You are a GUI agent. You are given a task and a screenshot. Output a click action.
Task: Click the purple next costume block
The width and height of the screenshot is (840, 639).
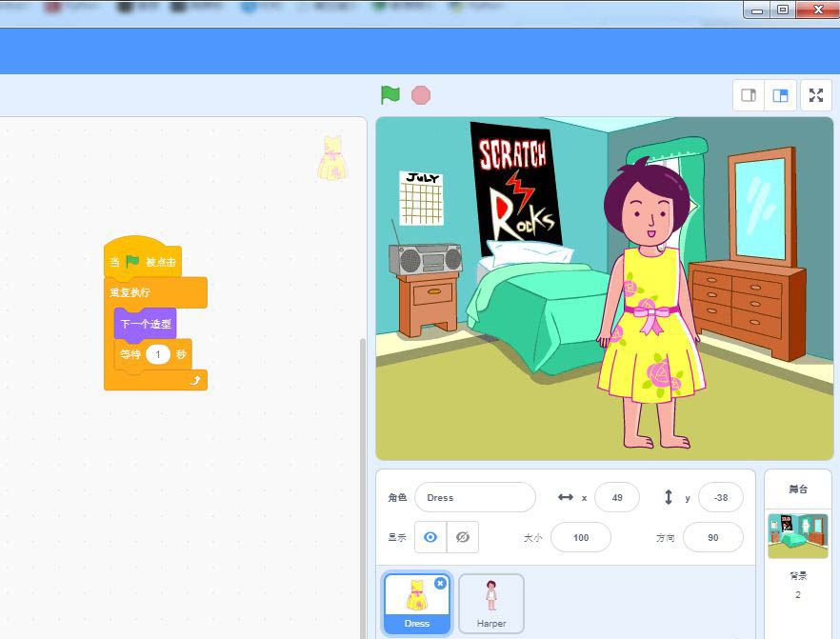146,324
